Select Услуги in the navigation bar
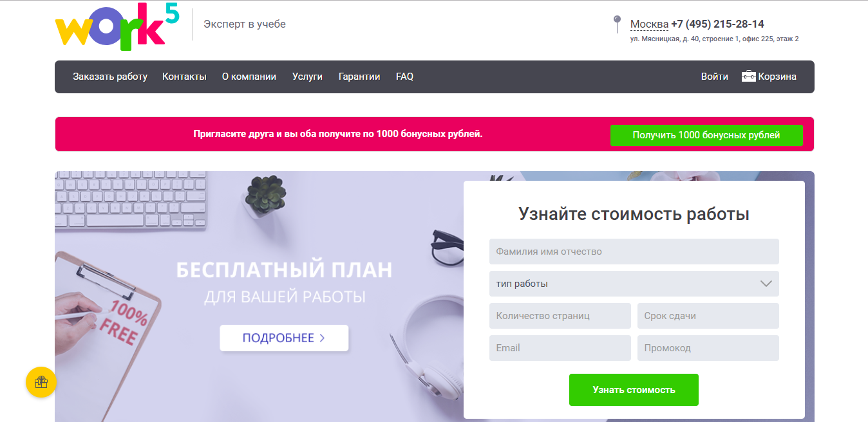Screen dimensions: 868x422 (x=307, y=77)
